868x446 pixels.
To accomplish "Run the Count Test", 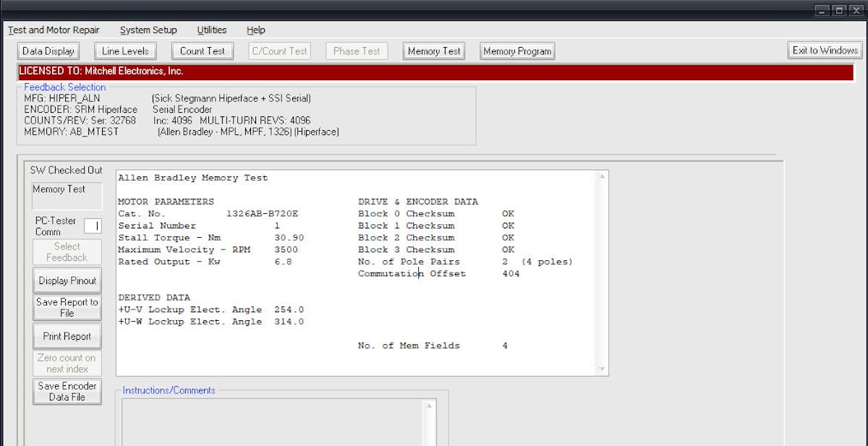I will click(x=202, y=51).
